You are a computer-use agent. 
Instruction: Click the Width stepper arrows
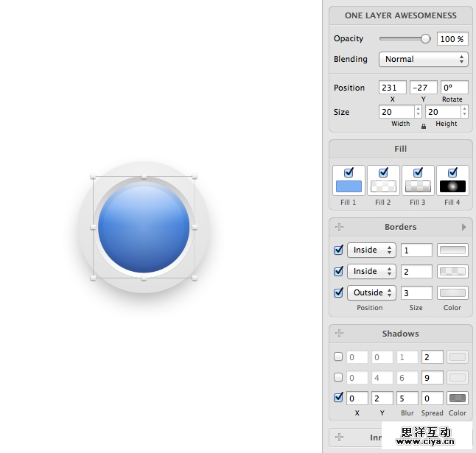418,112
